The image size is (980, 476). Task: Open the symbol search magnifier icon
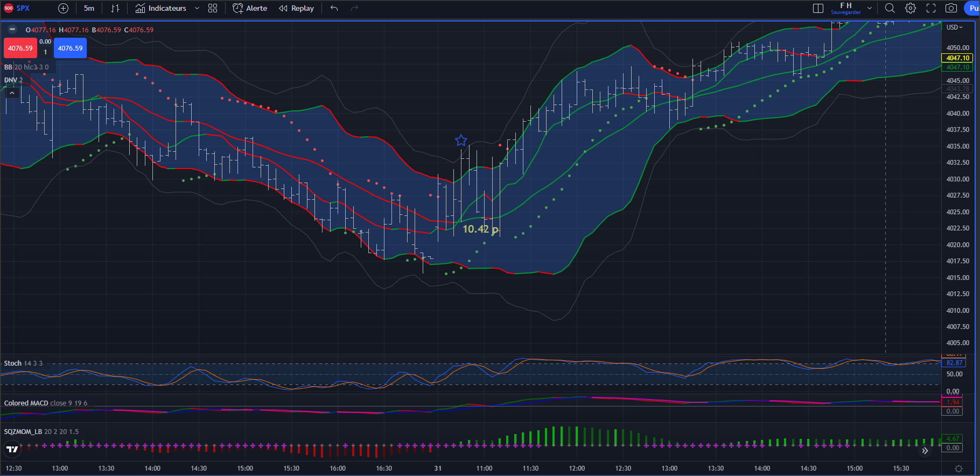click(x=890, y=8)
